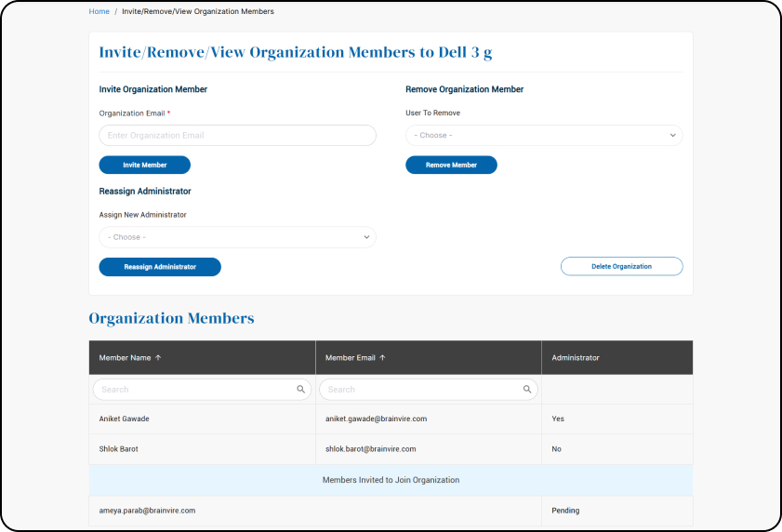The width and height of the screenshot is (782, 532).
Task: Open the Assign New Administrator dropdown
Action: coord(237,237)
